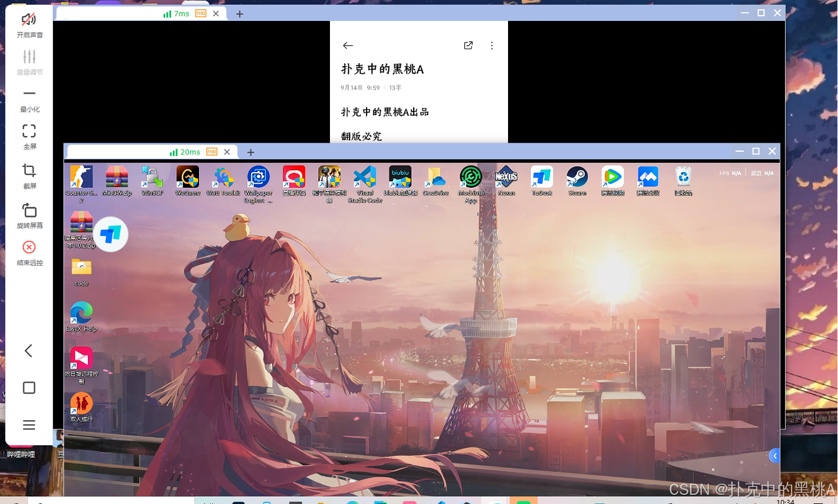Launch the WinSCP desktop shortcut
838x504 pixels.
[152, 181]
